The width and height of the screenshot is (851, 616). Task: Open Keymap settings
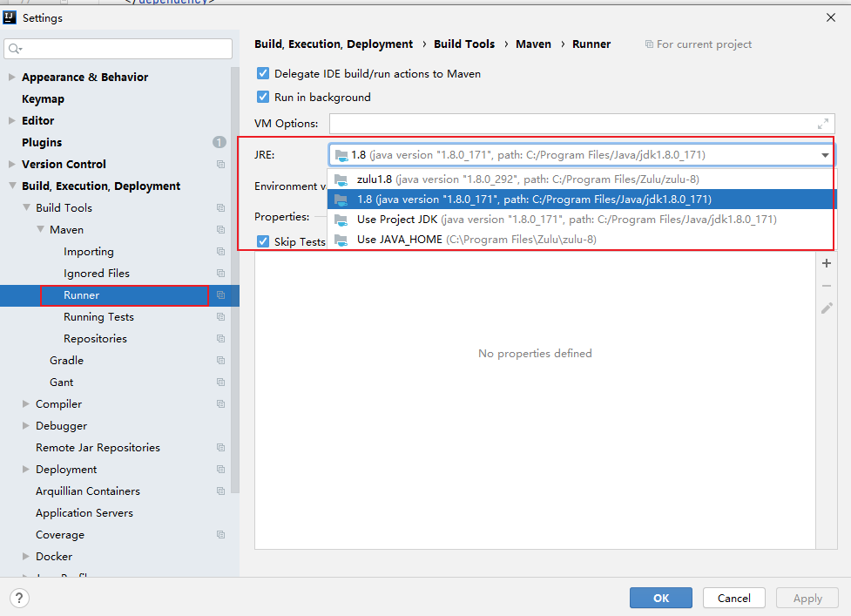[43, 98]
